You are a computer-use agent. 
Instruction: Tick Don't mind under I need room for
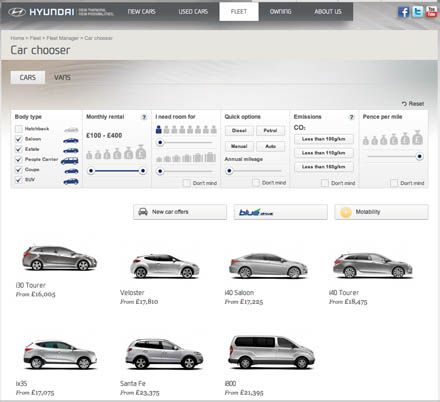[x=187, y=183]
